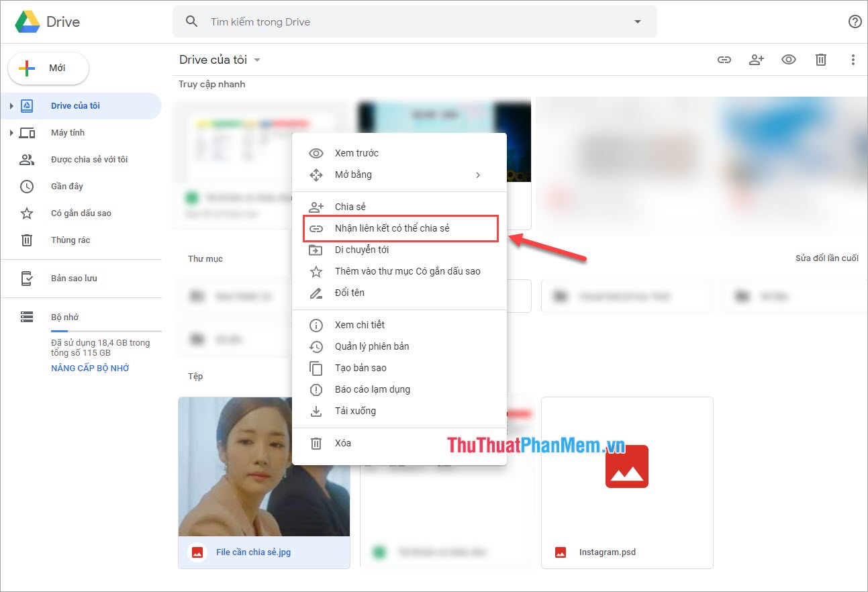
Task: Click the Instagram.psd thumbnail image icon
Action: 627,466
